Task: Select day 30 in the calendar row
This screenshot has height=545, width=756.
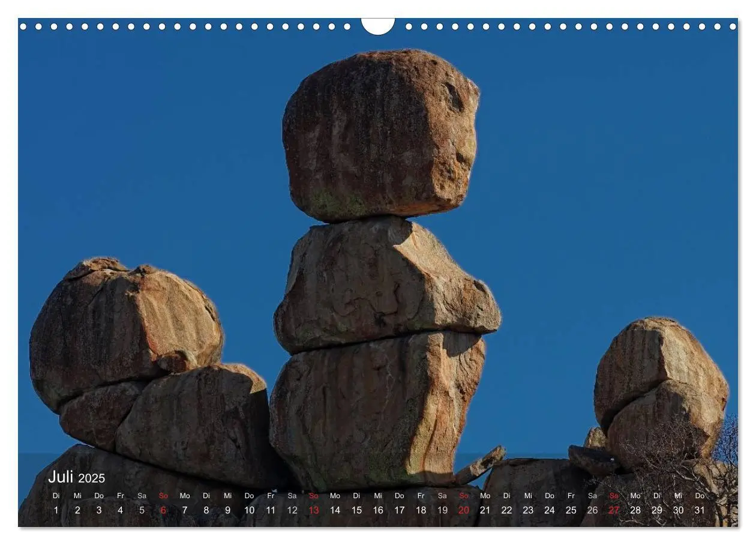Action: [x=678, y=510]
